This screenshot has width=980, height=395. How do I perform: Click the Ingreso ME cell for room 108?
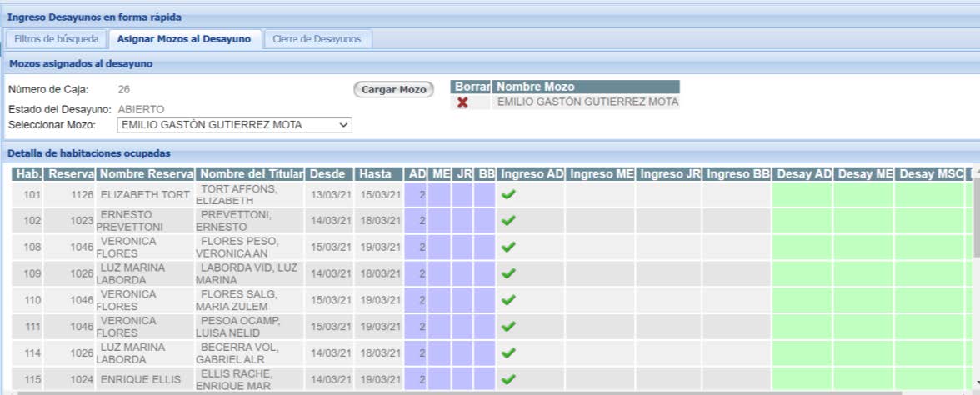click(x=600, y=247)
